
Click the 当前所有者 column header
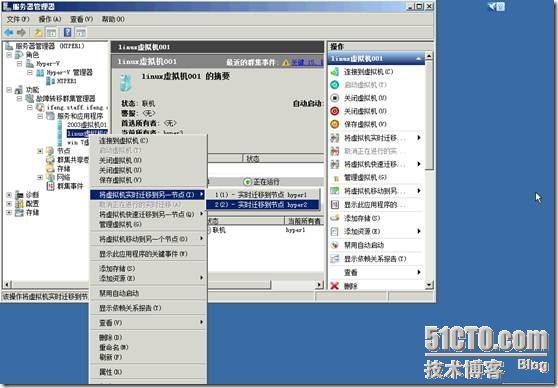(x=304, y=221)
